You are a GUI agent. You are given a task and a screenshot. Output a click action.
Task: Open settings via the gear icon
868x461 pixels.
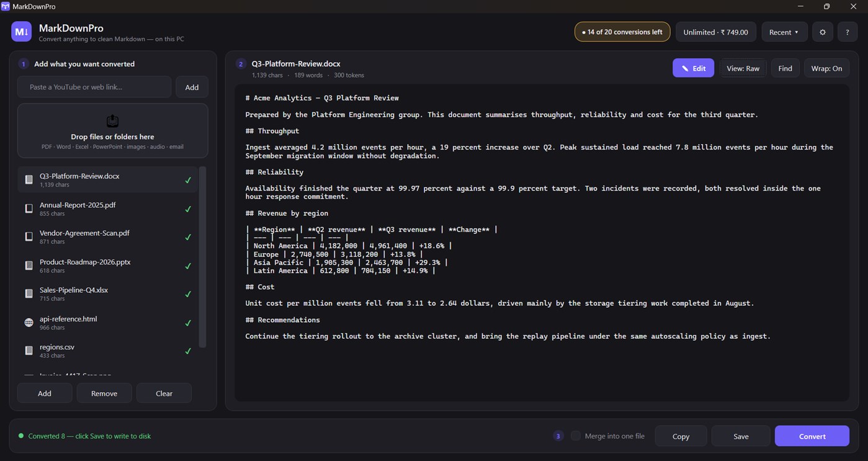823,32
